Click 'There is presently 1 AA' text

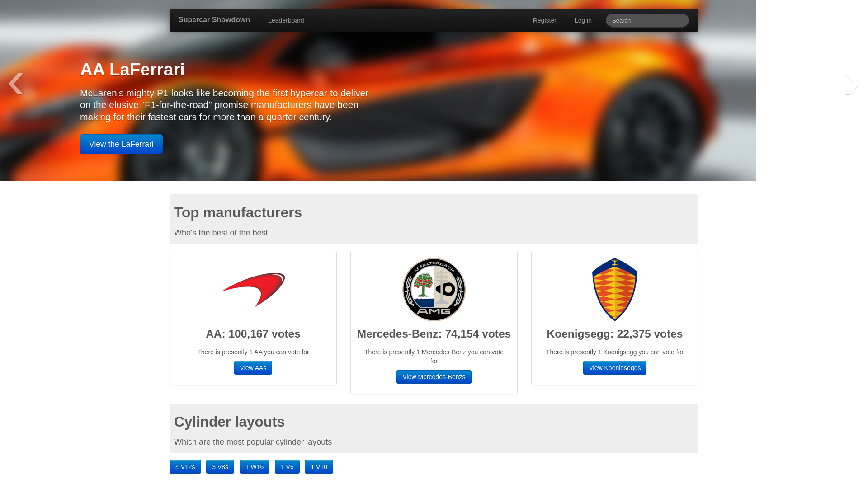[253, 352]
